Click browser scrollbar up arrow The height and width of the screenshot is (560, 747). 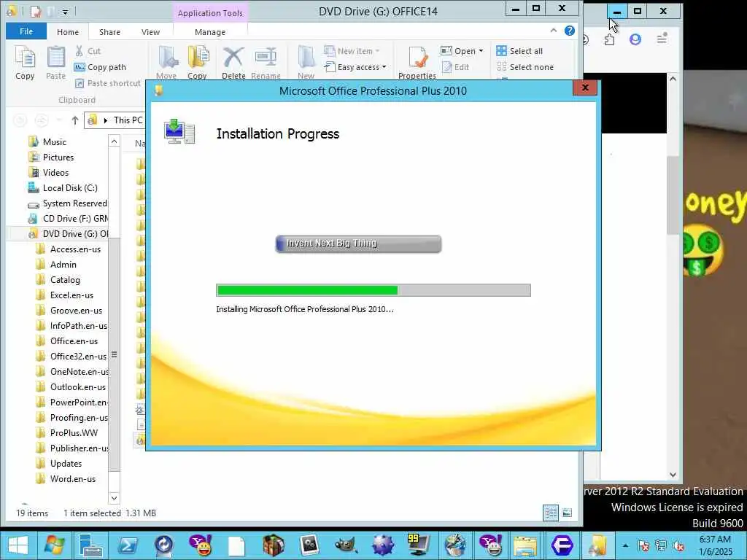click(673, 79)
